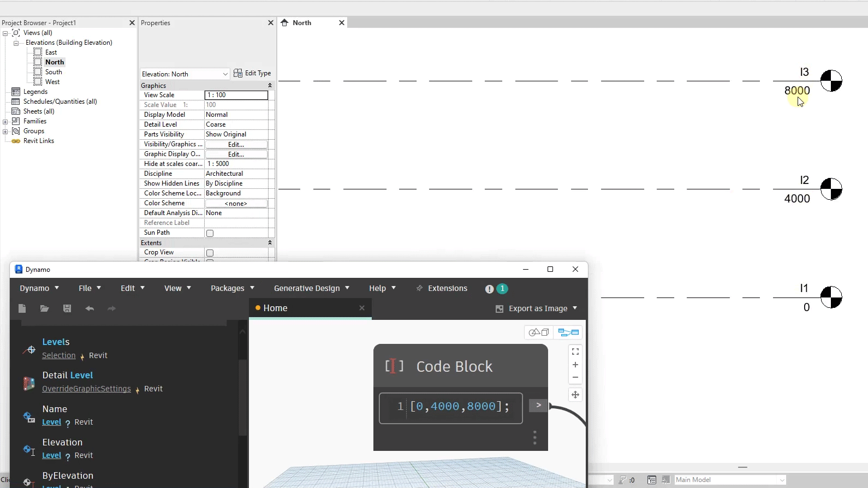Open the Dynamo menu

(x=39, y=288)
